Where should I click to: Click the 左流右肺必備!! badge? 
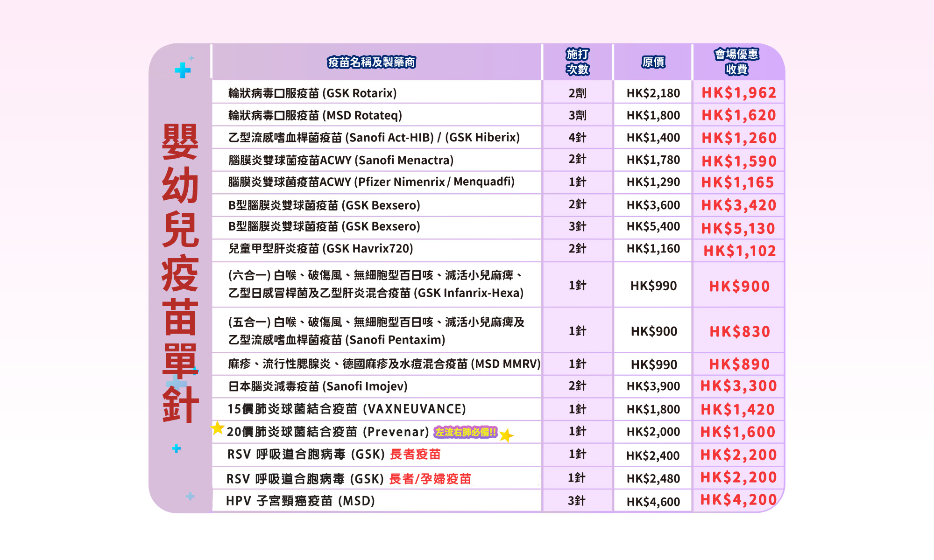[466, 432]
